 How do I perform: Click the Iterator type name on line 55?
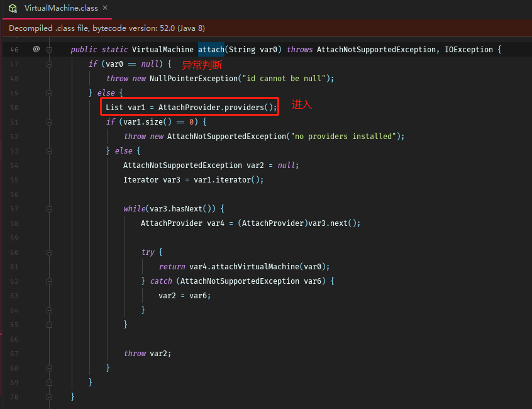click(x=140, y=179)
